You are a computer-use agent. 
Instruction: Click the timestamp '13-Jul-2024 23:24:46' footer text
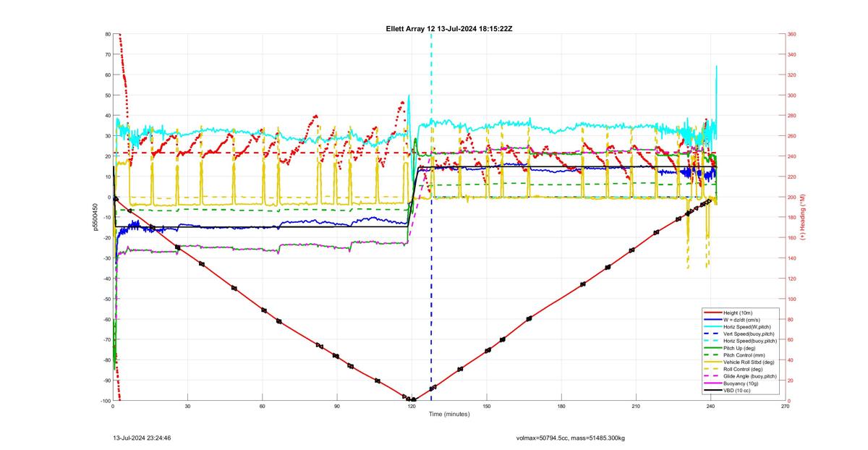click(142, 438)
